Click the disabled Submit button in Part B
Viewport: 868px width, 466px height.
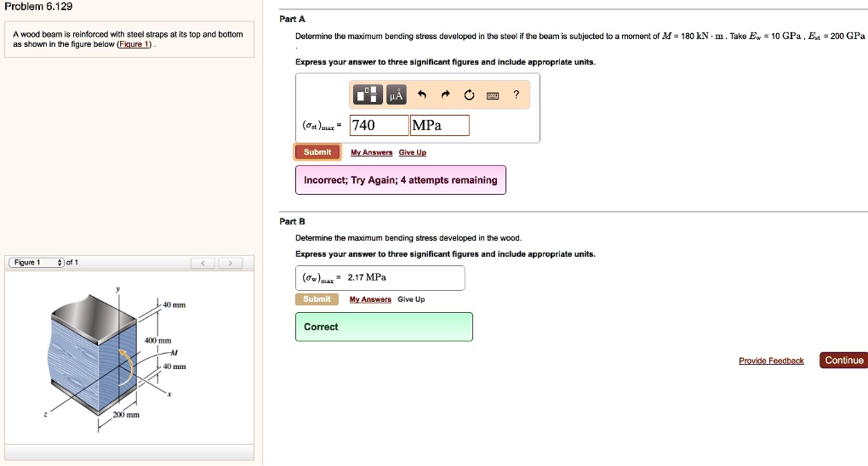(317, 298)
